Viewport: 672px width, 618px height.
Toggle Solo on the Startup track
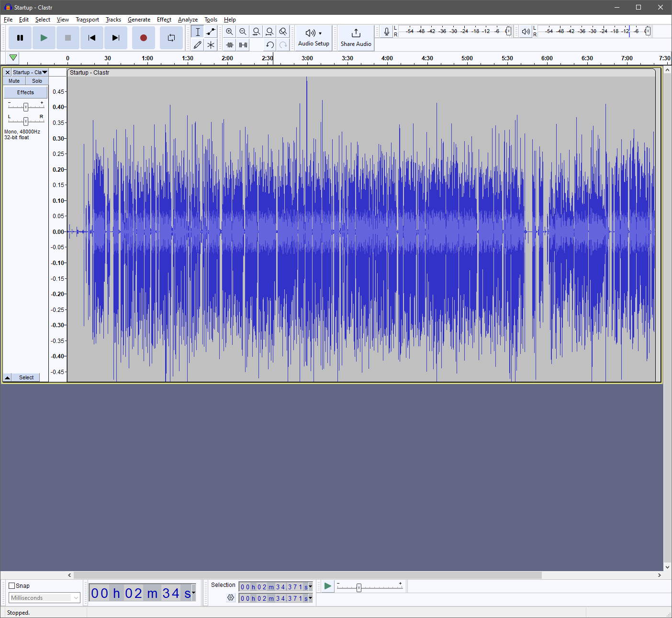click(37, 81)
